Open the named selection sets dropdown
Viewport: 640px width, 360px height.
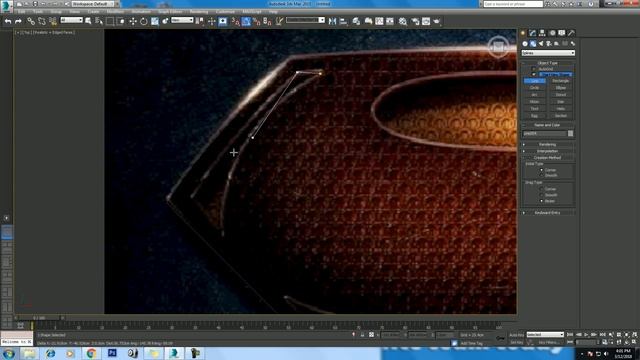pyautogui.click(x=305, y=20)
